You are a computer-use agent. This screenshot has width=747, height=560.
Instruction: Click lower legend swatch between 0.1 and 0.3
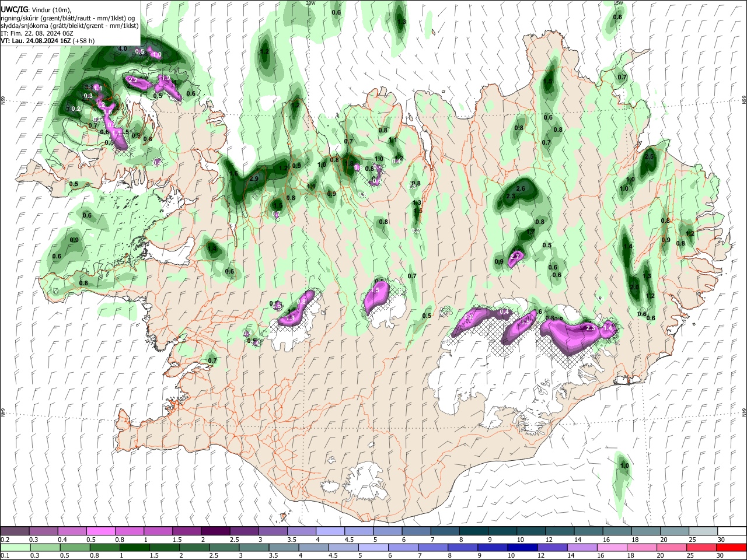(x=15, y=547)
